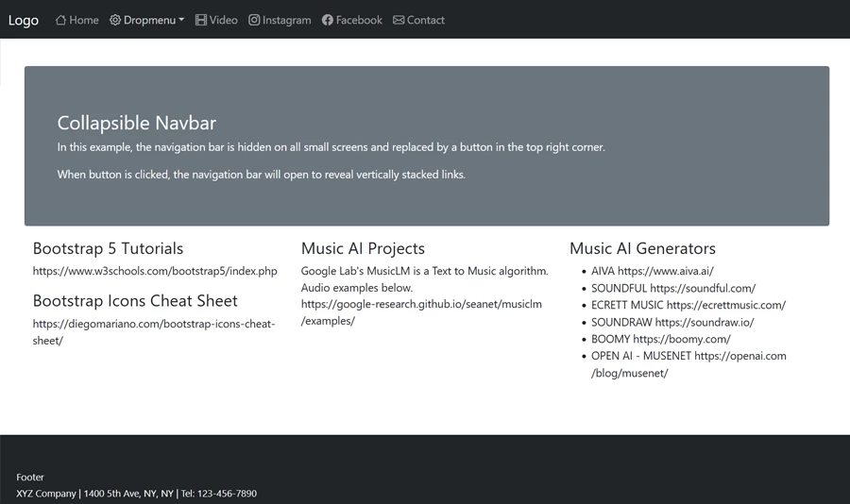This screenshot has width=850, height=504.
Task: Click the Music AI Generators heading
Action: click(642, 248)
